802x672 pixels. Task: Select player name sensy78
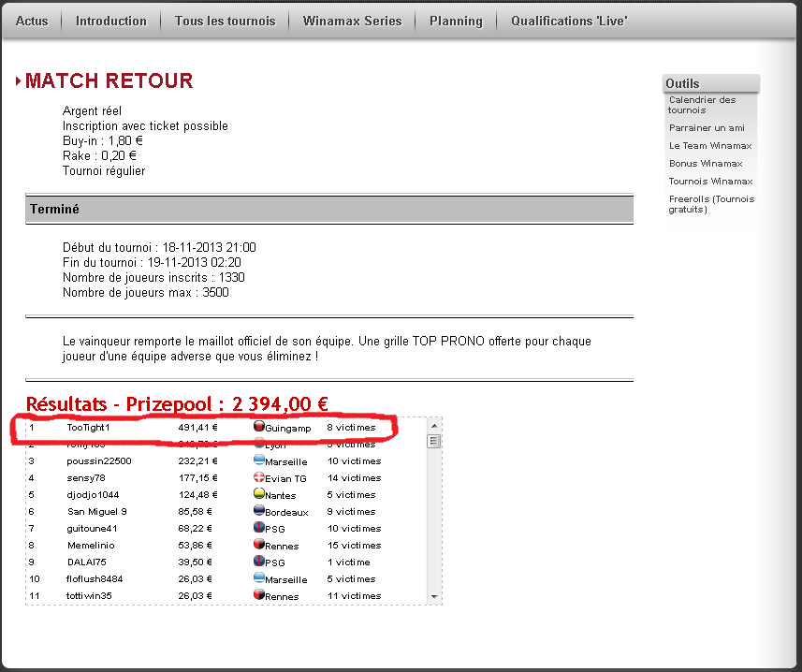click(x=86, y=478)
